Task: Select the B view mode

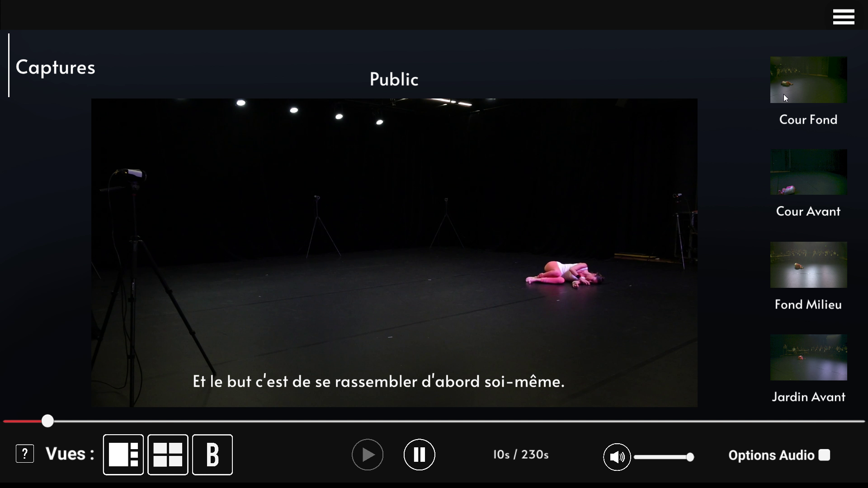Action: pyautogui.click(x=212, y=455)
